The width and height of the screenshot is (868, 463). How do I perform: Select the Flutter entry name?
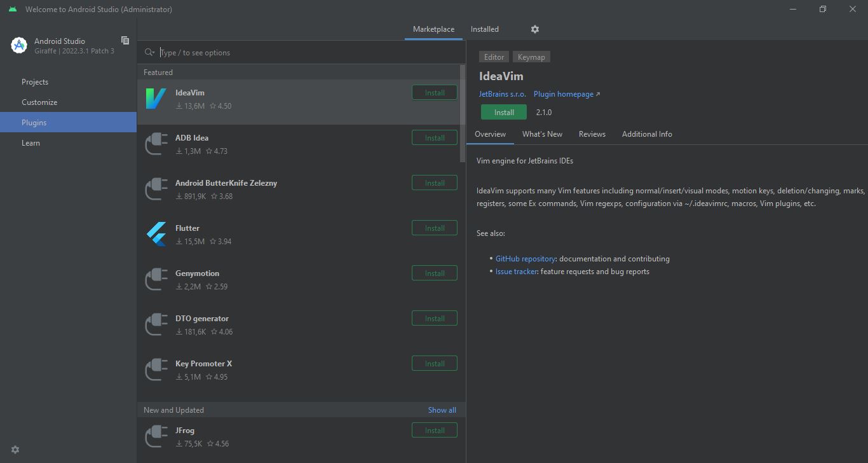pyautogui.click(x=187, y=228)
